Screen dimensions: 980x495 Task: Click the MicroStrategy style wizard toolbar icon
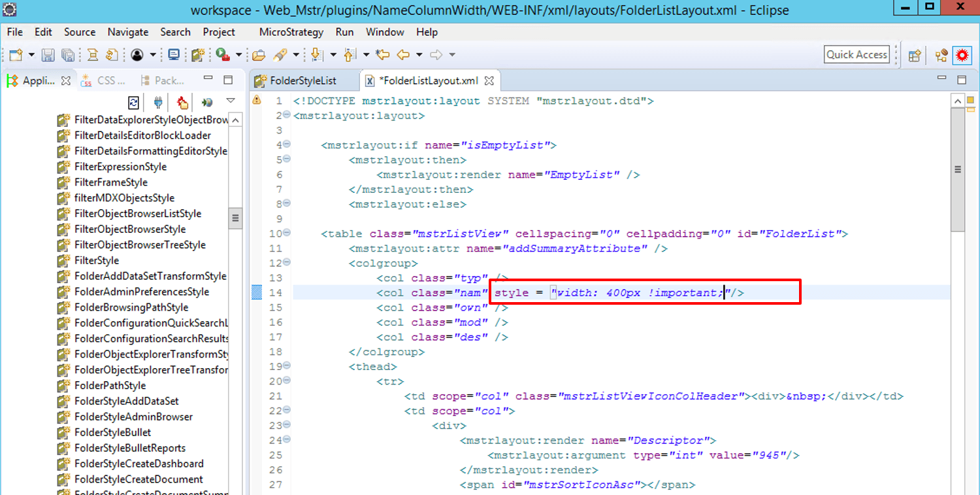pyautogui.click(x=199, y=56)
